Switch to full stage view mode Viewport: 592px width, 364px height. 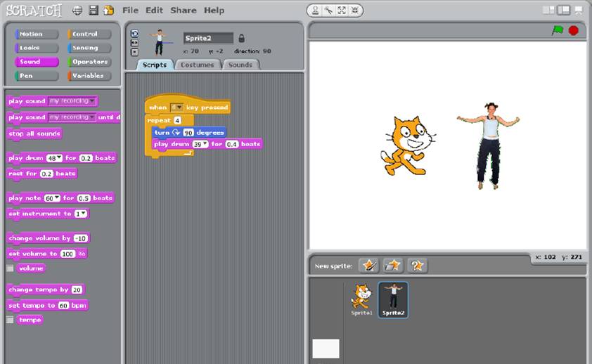pyautogui.click(x=564, y=10)
